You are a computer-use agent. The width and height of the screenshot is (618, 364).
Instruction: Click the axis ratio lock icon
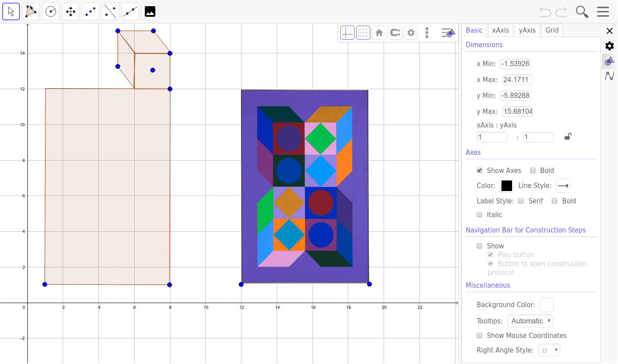[x=568, y=137]
